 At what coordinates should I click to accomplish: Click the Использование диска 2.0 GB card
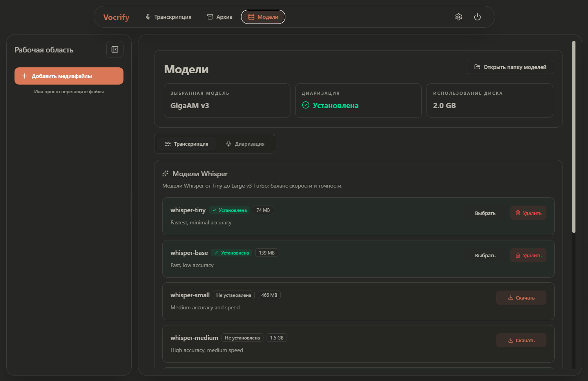click(x=490, y=101)
